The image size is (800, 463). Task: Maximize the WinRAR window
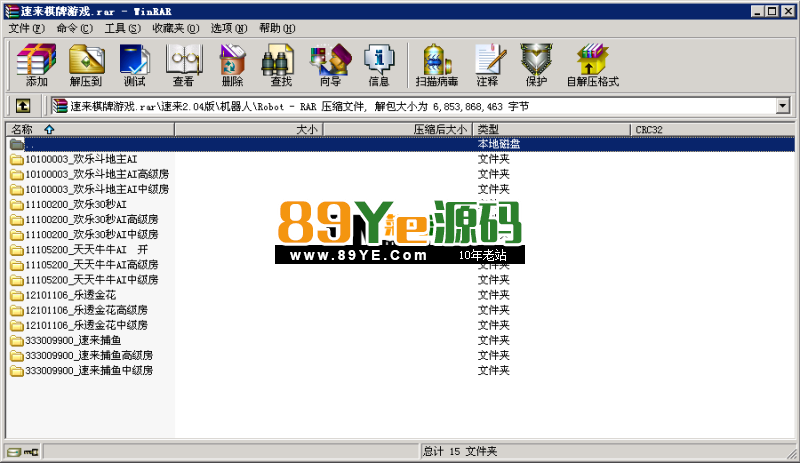pos(772,11)
